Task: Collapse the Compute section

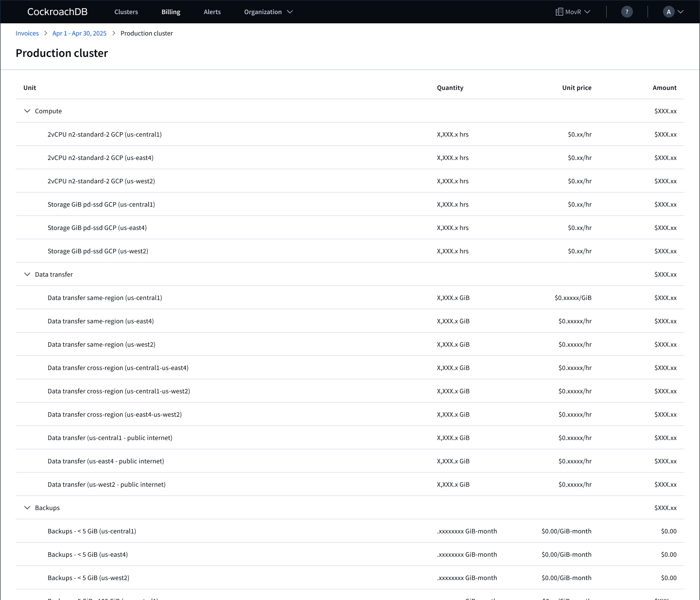Action: click(27, 111)
